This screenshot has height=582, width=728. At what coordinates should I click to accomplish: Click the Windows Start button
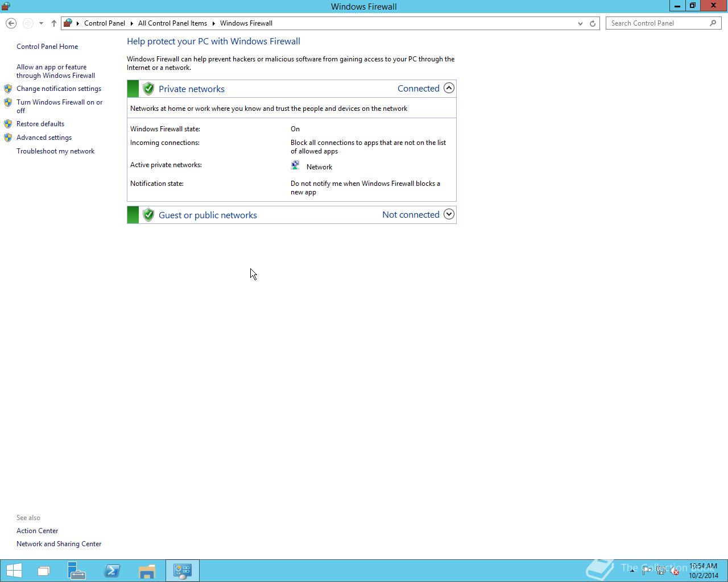click(14, 571)
